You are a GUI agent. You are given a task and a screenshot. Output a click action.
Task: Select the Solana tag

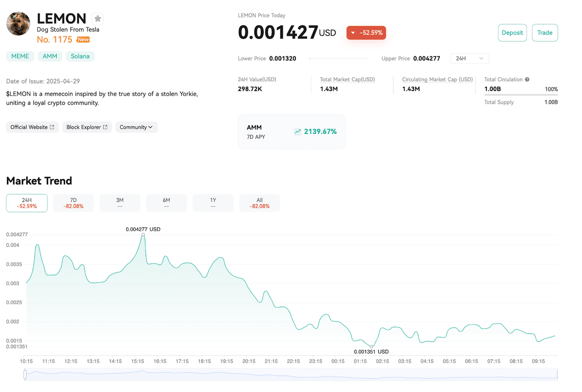click(80, 56)
